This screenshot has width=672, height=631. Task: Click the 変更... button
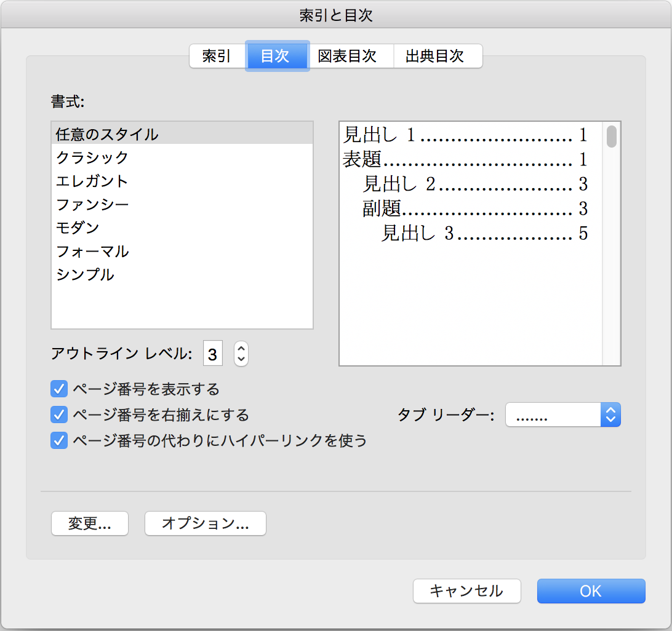click(x=90, y=523)
